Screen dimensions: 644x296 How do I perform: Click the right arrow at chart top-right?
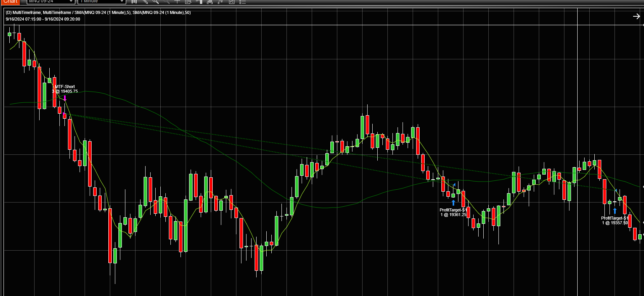coord(636,16)
